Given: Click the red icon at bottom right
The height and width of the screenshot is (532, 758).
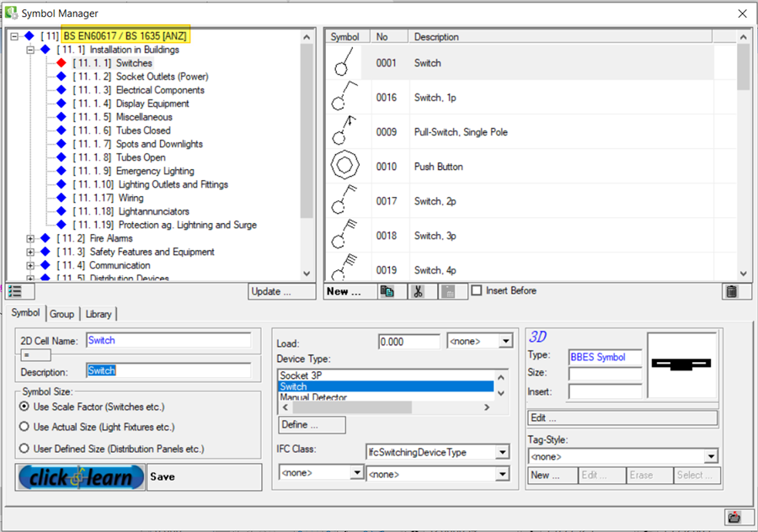Looking at the screenshot, I should (733, 517).
